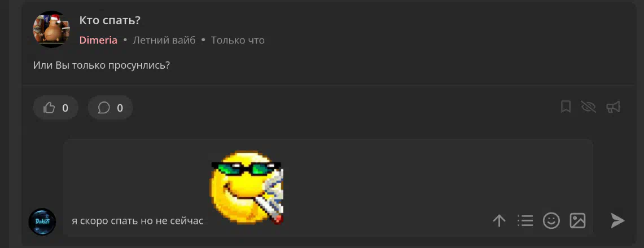
Task: Hide post using crossed-eye icon
Action: pyautogui.click(x=589, y=107)
